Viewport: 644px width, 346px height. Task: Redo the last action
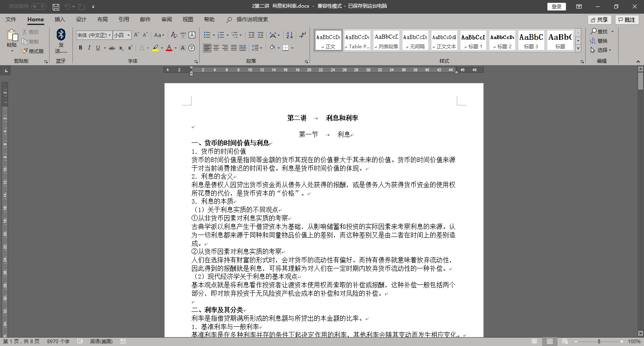click(x=82, y=7)
